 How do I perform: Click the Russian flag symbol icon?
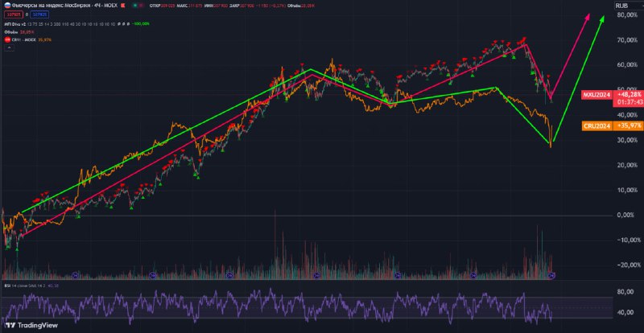click(7, 6)
